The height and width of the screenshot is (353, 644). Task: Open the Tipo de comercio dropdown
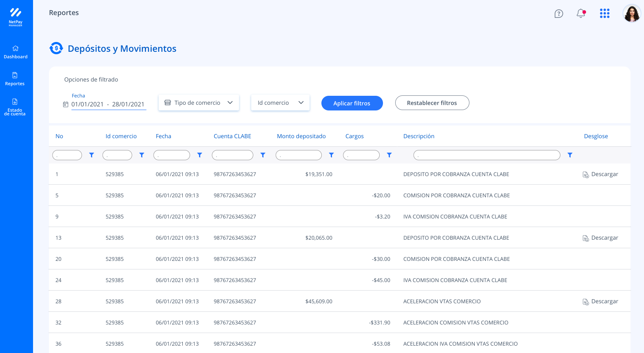coord(199,103)
